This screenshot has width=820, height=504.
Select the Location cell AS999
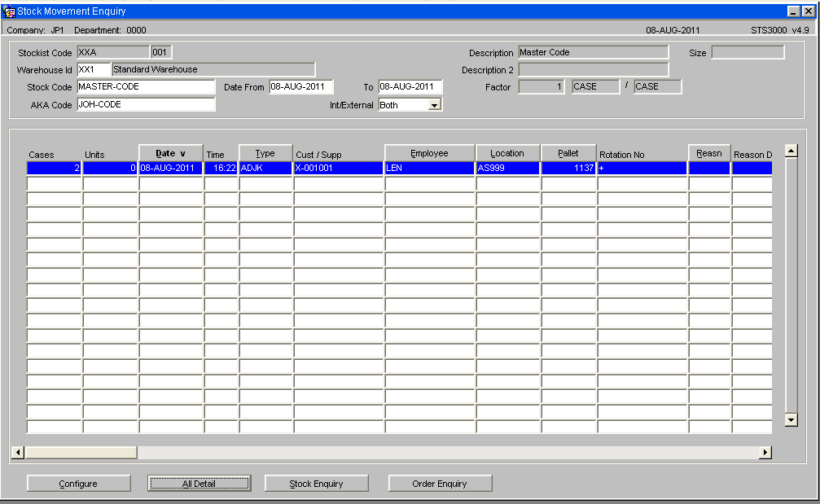508,168
